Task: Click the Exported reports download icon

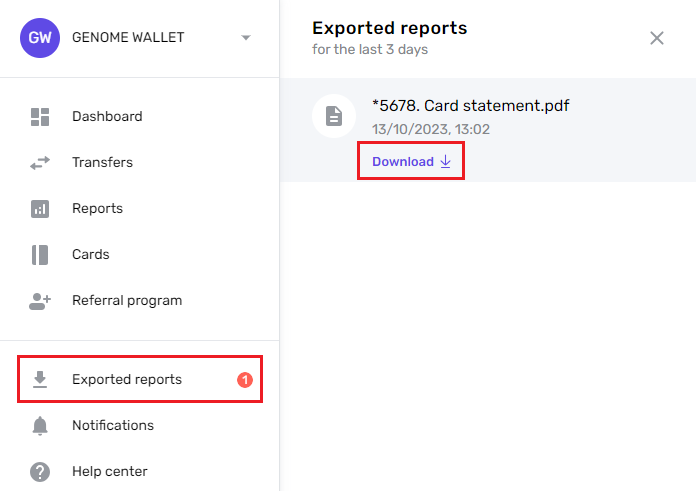Action: [x=40, y=380]
